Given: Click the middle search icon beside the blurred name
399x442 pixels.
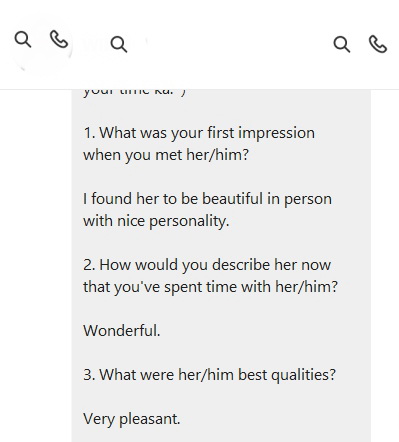Looking at the screenshot, I should tap(119, 44).
